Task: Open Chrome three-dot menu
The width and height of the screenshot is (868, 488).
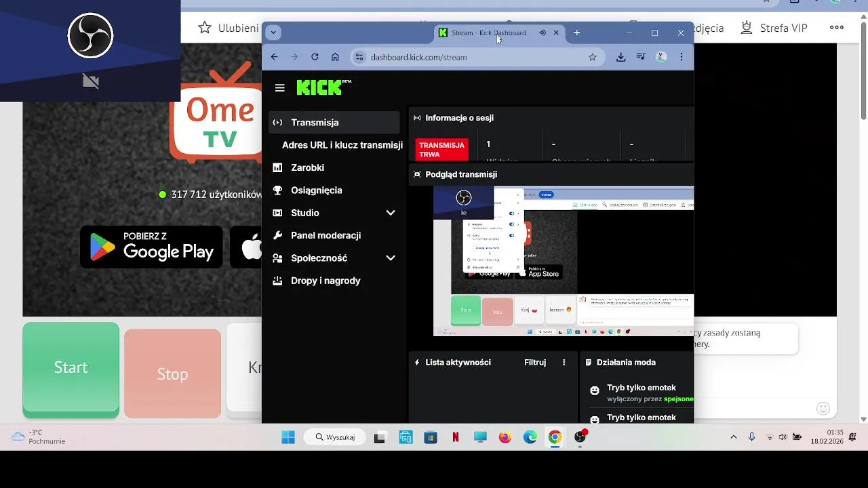Action: [682, 58]
